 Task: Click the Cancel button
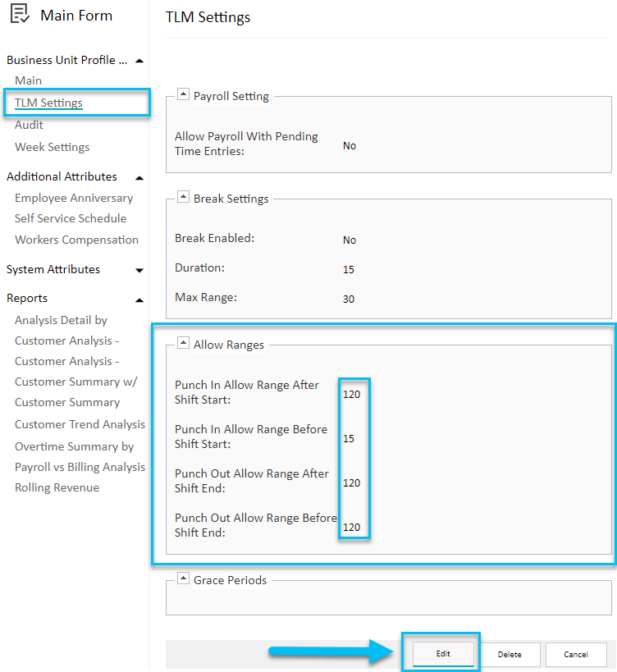(576, 654)
